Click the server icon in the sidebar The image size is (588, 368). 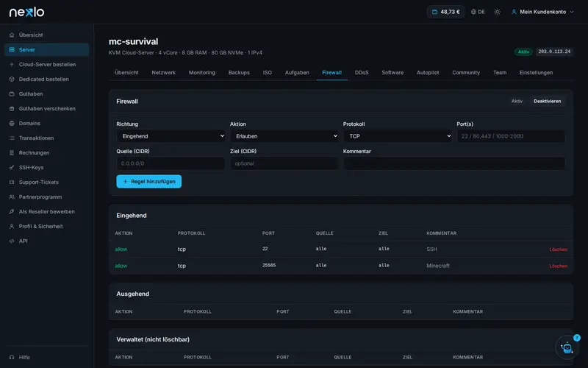[12, 49]
